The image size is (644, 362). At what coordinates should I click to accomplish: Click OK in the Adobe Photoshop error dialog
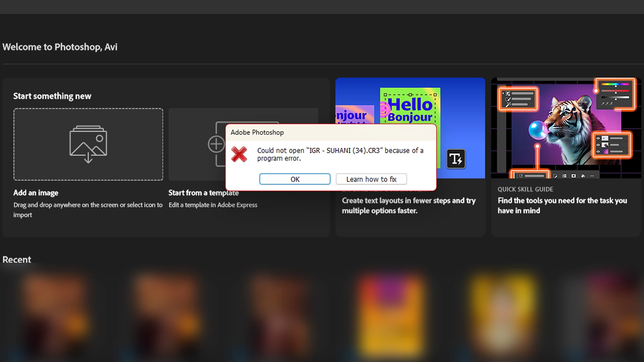[x=295, y=179]
